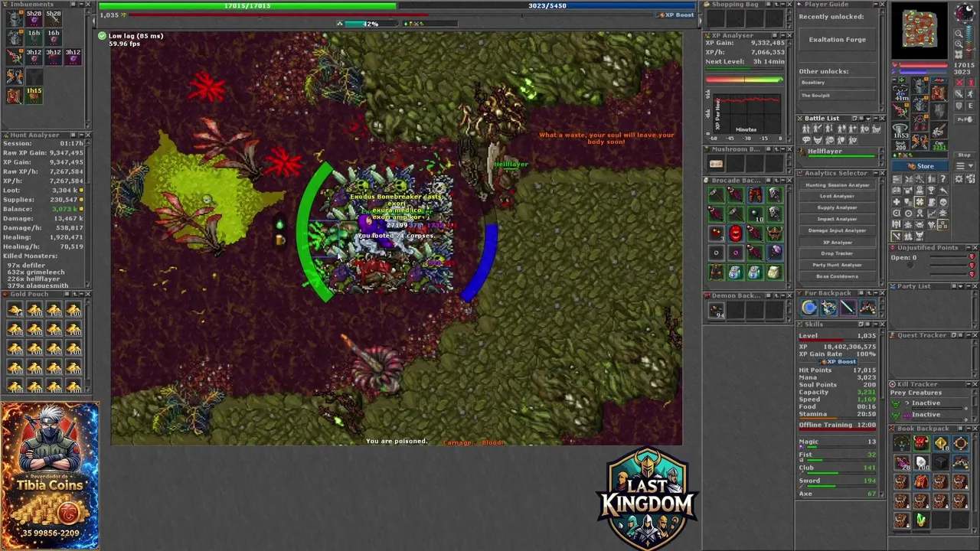Collapse the XP Analyser panel
The width and height of the screenshot is (980, 551).
point(783,35)
